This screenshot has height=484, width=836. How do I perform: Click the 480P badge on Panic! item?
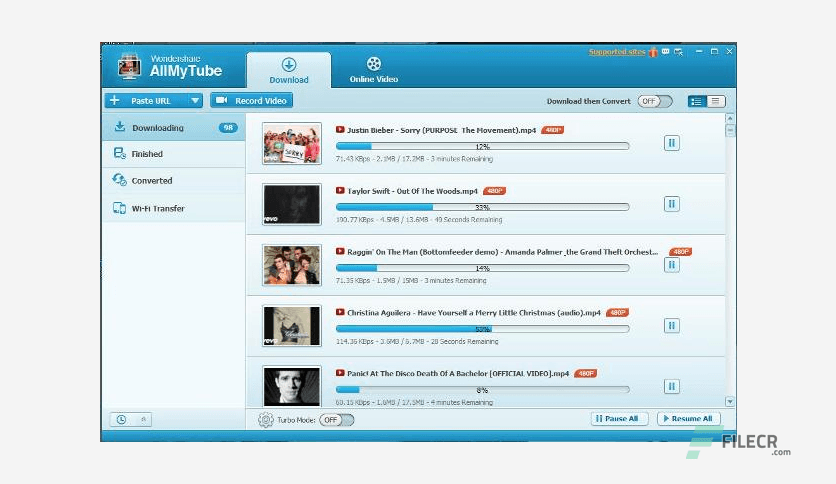[585, 374]
